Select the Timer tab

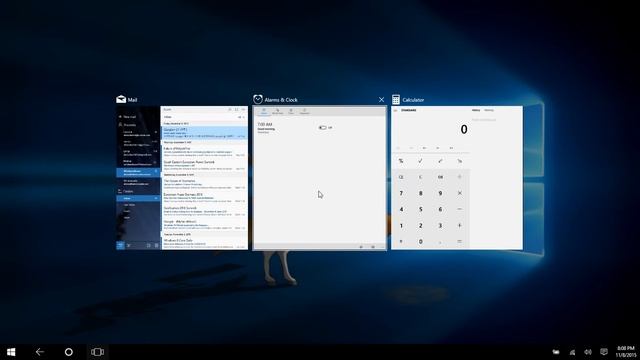point(291,111)
